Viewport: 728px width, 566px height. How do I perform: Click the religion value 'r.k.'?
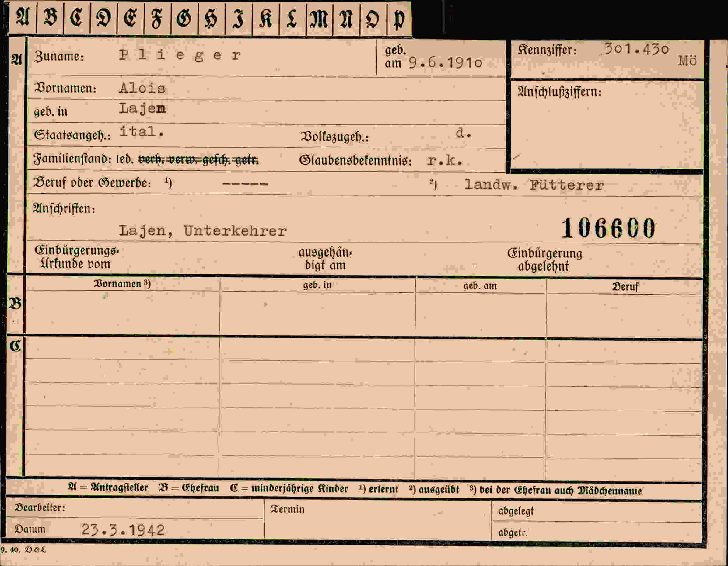tap(445, 161)
